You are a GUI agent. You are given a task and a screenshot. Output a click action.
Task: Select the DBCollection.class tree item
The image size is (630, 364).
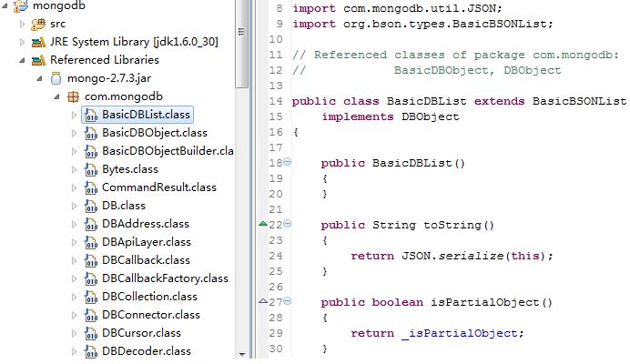pyautogui.click(x=149, y=297)
